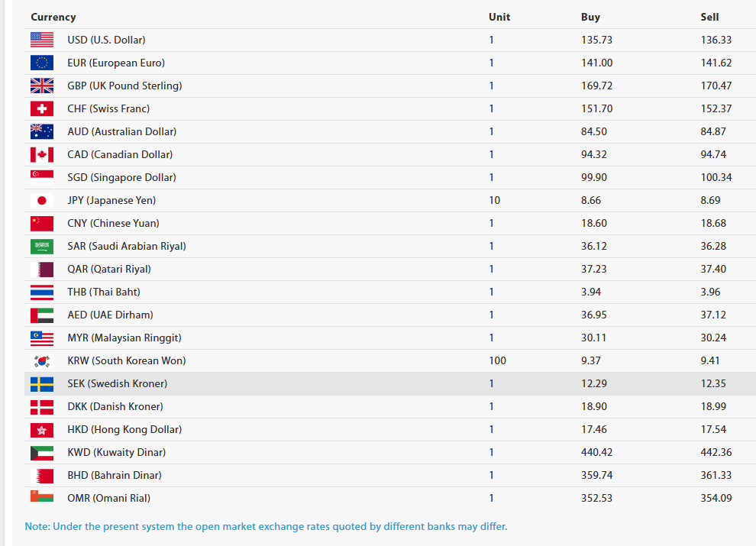Image resolution: width=756 pixels, height=546 pixels.
Task: Select the JPY (Japanese Yen) label
Action: [x=111, y=200]
